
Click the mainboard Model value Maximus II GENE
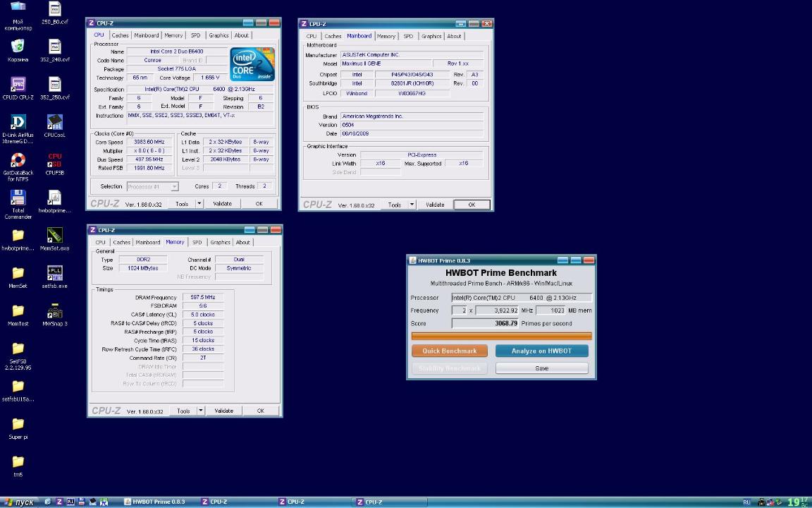click(386, 64)
